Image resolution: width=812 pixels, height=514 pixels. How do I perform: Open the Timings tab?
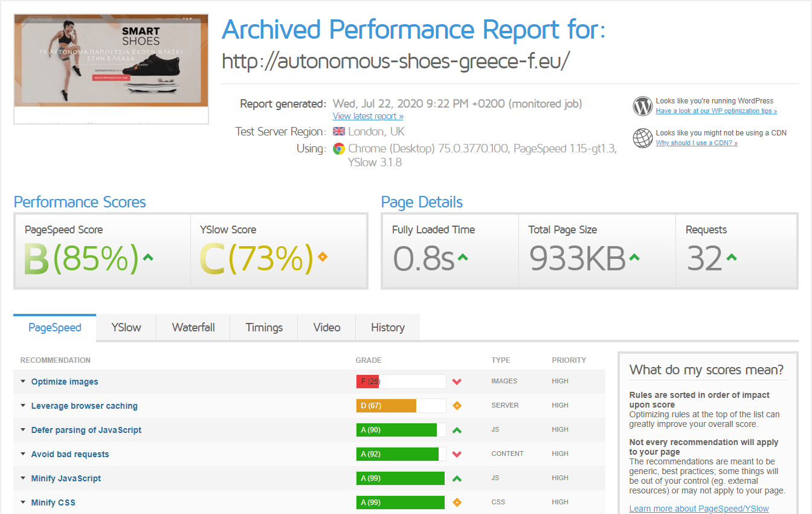point(264,328)
